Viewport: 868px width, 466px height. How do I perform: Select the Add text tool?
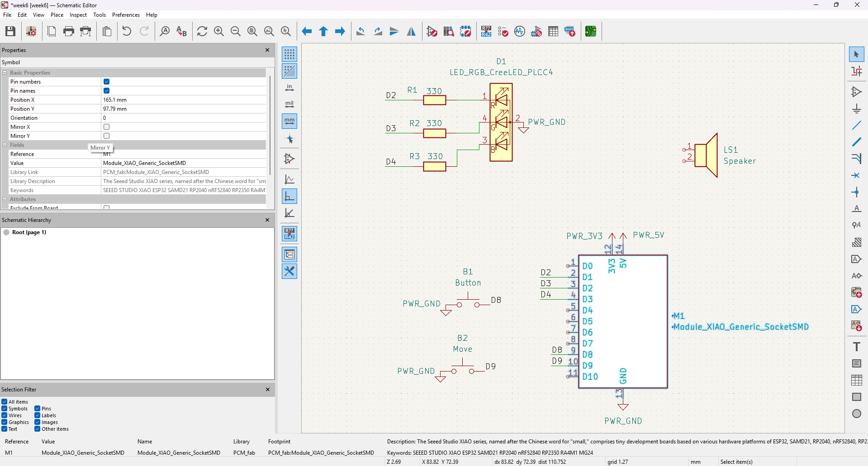(x=856, y=347)
